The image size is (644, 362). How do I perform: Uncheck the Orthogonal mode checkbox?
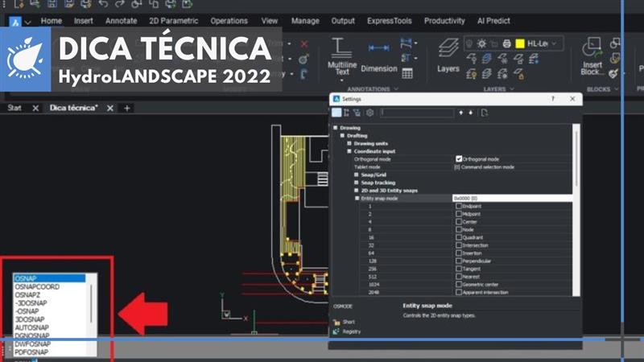459,158
